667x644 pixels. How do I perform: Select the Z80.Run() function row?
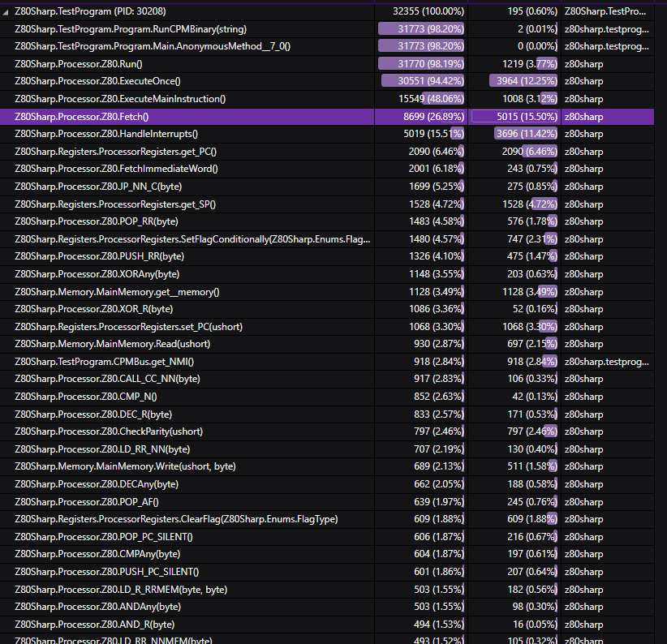pyautogui.click(x=327, y=64)
